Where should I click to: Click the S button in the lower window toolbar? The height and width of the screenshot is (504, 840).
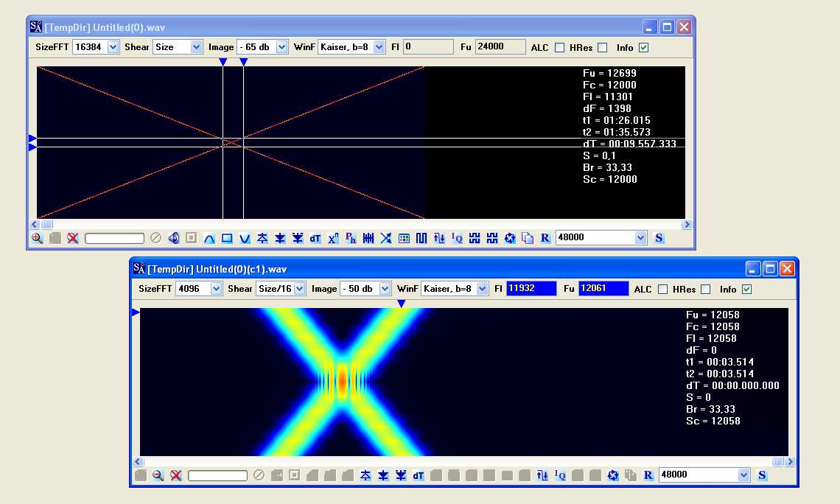[762, 475]
